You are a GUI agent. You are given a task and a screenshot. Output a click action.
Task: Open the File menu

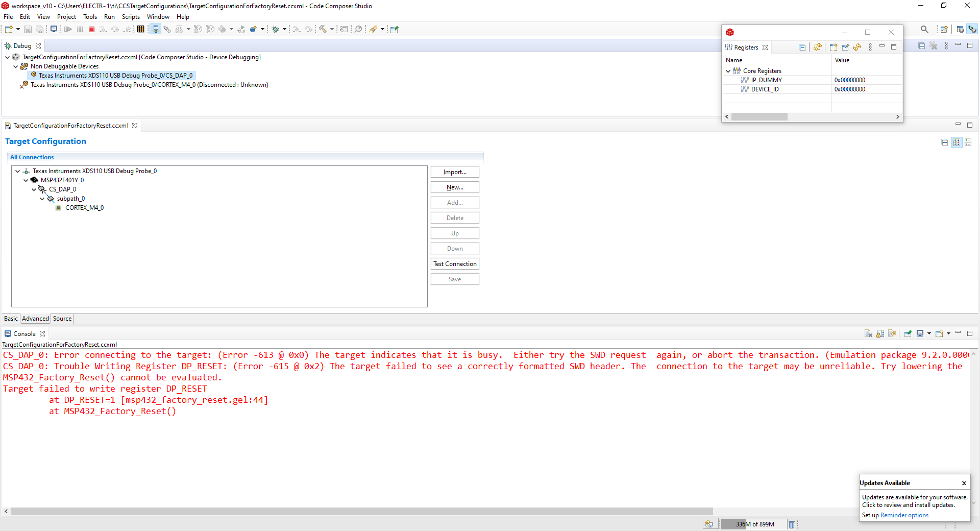[8, 17]
